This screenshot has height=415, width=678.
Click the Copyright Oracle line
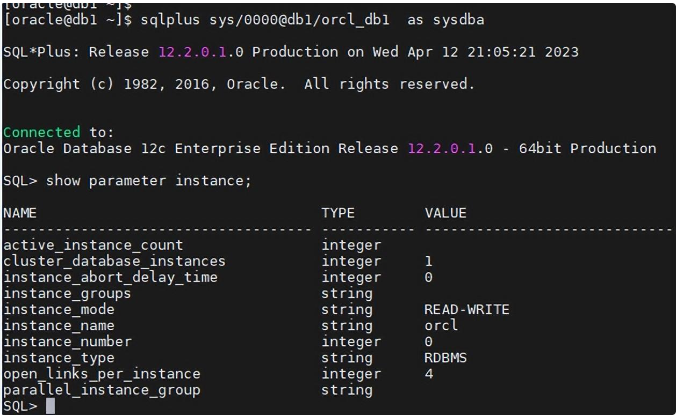click(x=239, y=84)
